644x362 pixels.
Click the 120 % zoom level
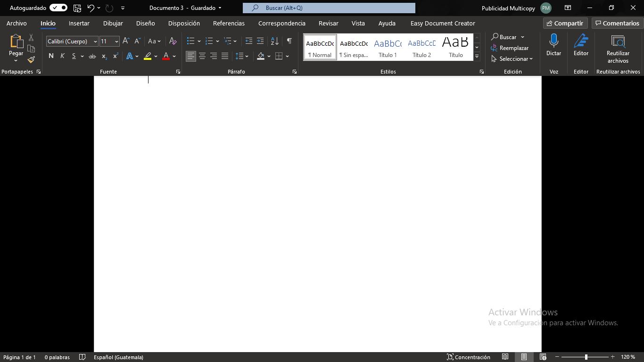[x=628, y=357]
